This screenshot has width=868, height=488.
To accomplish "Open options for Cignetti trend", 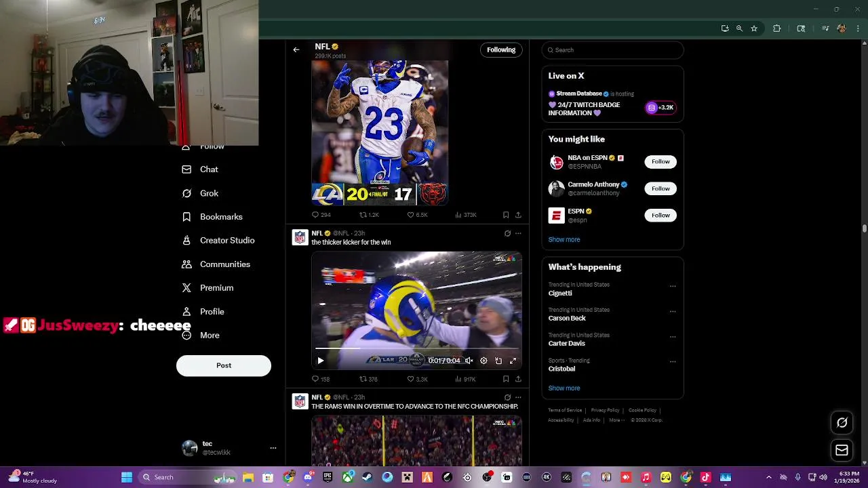I will [x=673, y=286].
